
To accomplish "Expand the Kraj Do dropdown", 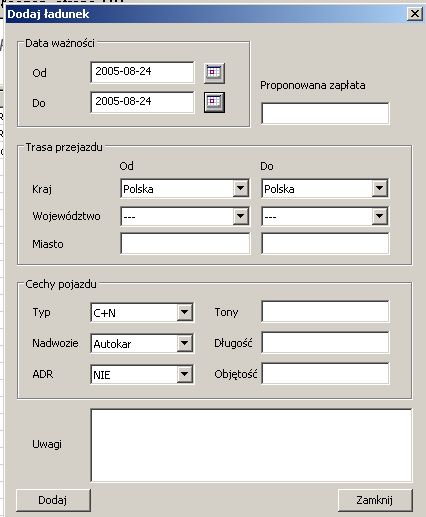I will 379,188.
